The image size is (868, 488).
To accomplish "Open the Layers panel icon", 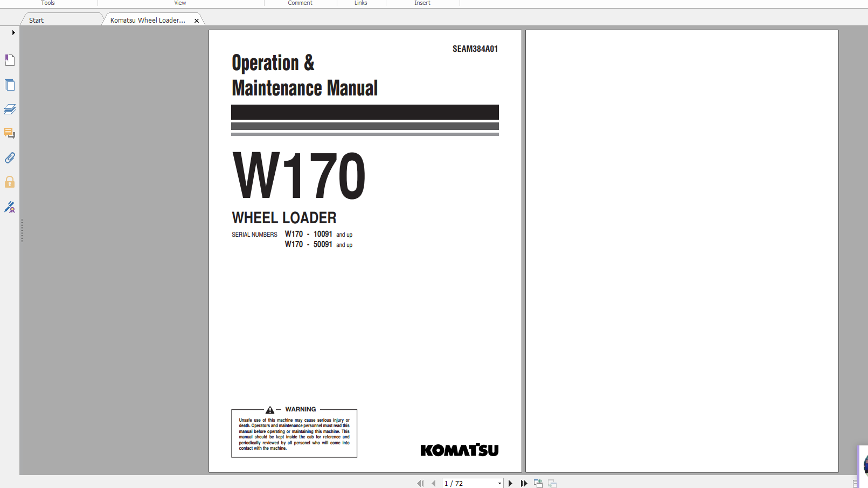I will [10, 109].
